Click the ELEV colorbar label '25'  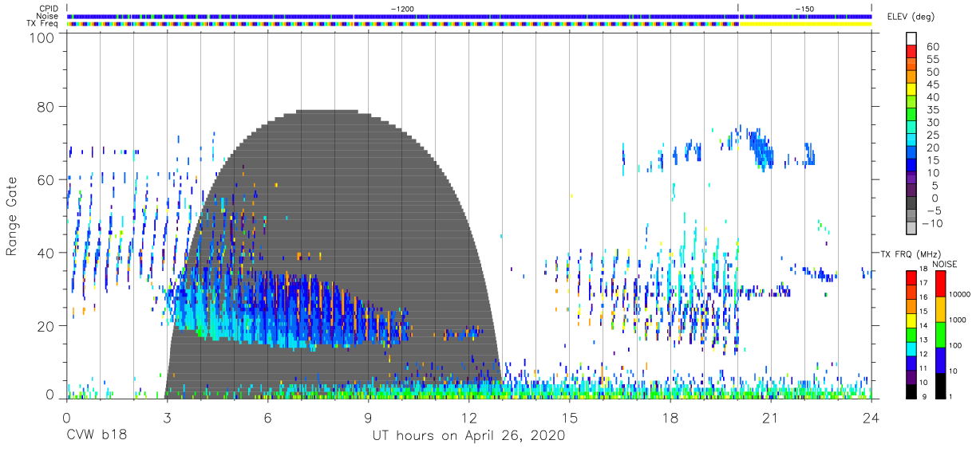coord(933,136)
